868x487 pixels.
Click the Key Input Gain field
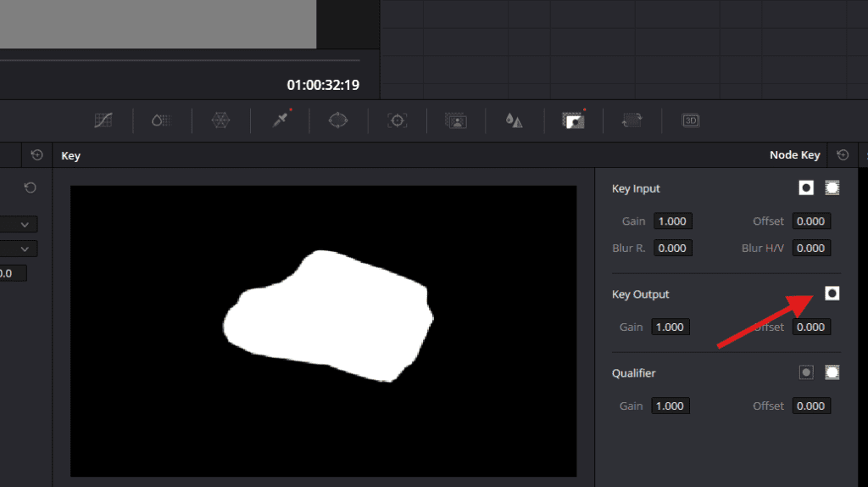tap(672, 221)
